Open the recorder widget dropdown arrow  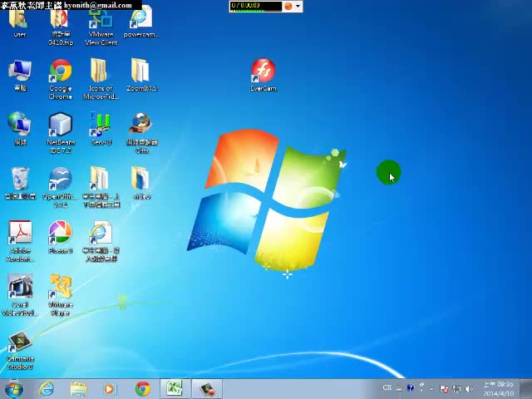pyautogui.click(x=298, y=6)
